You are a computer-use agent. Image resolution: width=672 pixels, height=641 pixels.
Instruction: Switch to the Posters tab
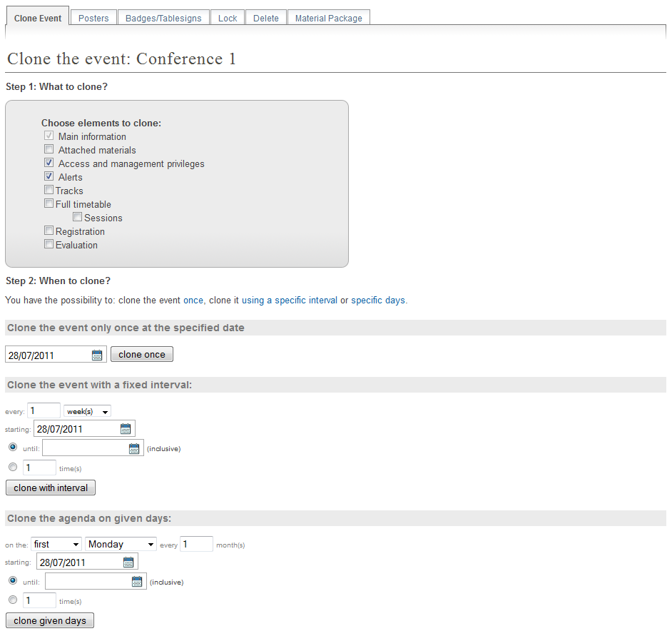pos(93,18)
